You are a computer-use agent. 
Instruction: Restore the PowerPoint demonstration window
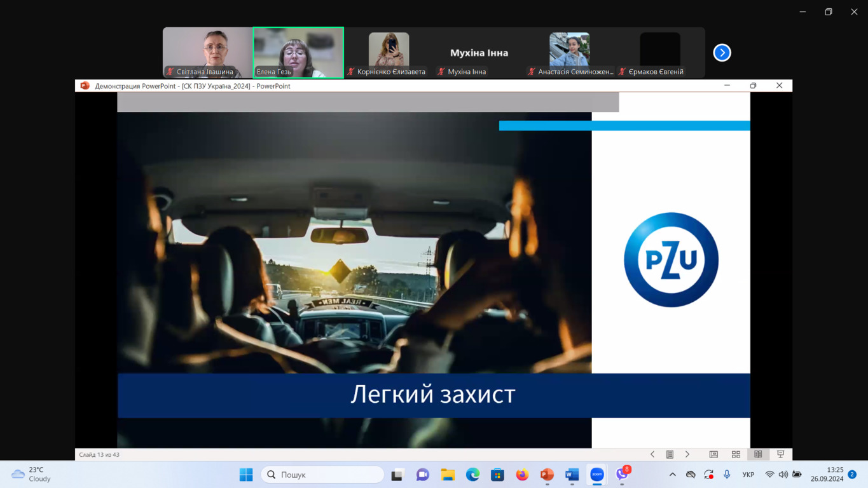click(753, 86)
